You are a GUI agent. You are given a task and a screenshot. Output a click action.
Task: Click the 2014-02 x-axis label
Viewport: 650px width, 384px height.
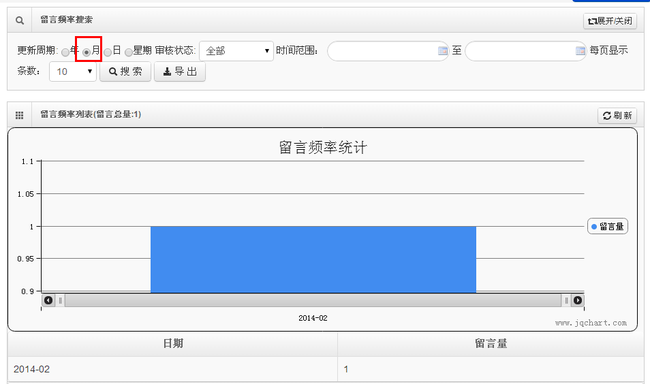click(313, 318)
